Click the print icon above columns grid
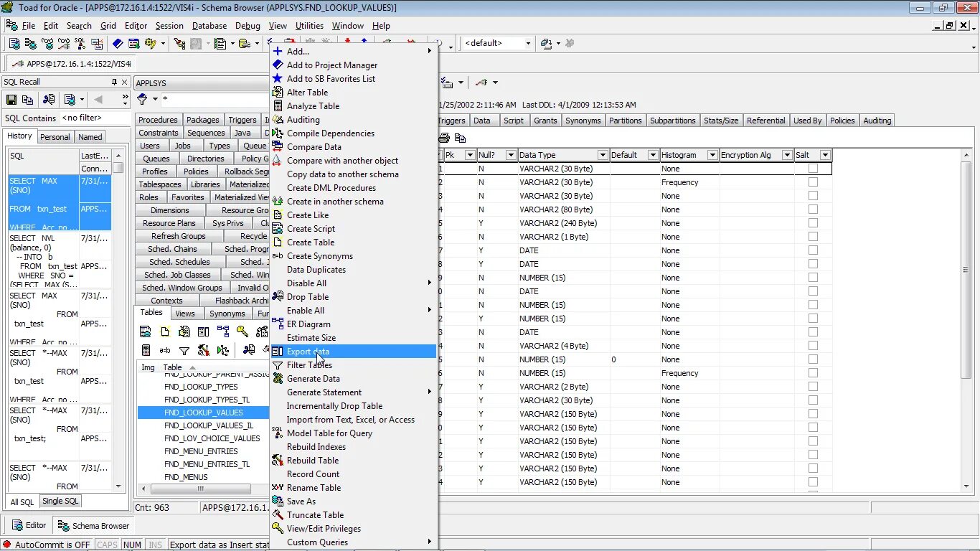Viewport: 980px width, 551px height. 444,138
